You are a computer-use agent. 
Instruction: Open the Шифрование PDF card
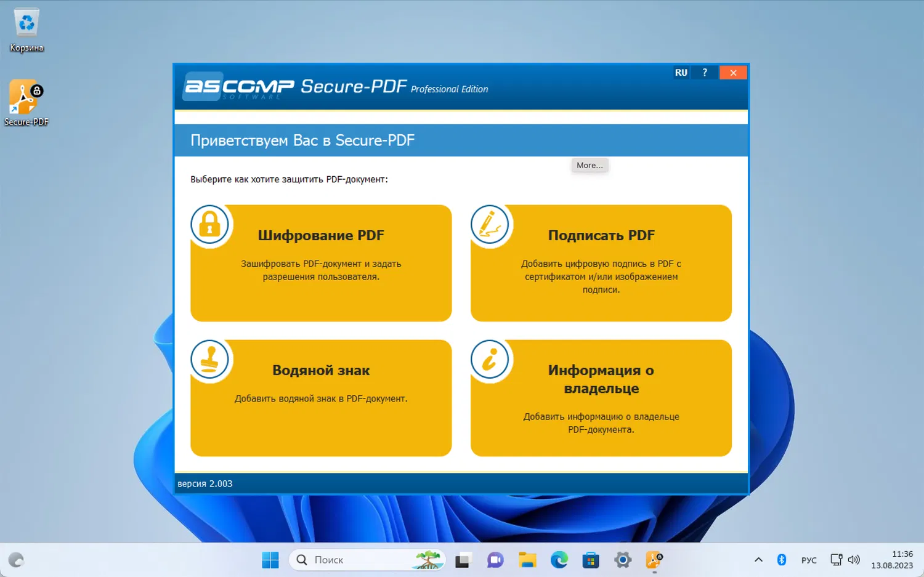321,263
